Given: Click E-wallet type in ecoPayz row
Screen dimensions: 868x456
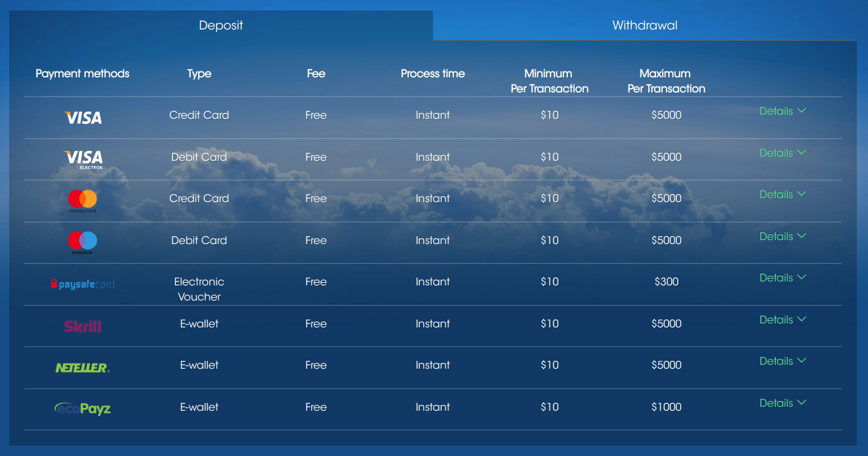Looking at the screenshot, I should (199, 407).
